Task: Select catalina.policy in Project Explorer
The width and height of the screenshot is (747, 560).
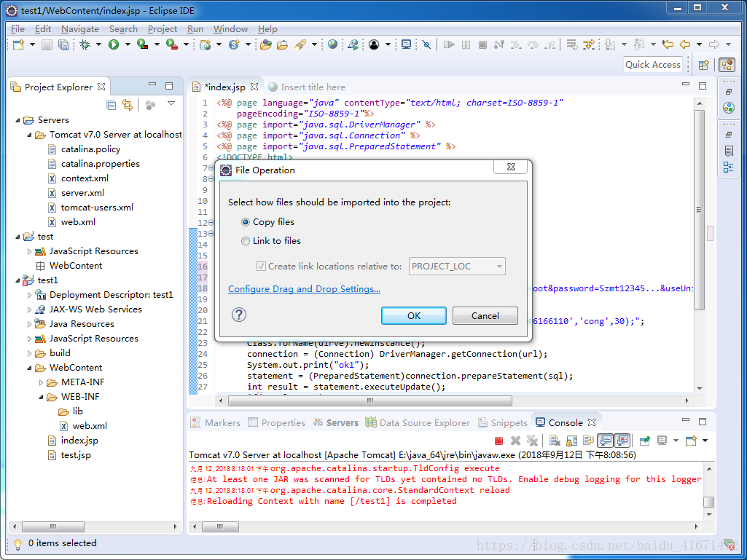Action: tap(90, 149)
